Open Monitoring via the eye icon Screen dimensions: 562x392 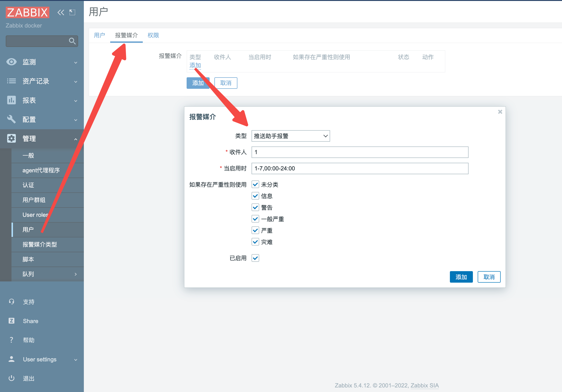[x=11, y=62]
